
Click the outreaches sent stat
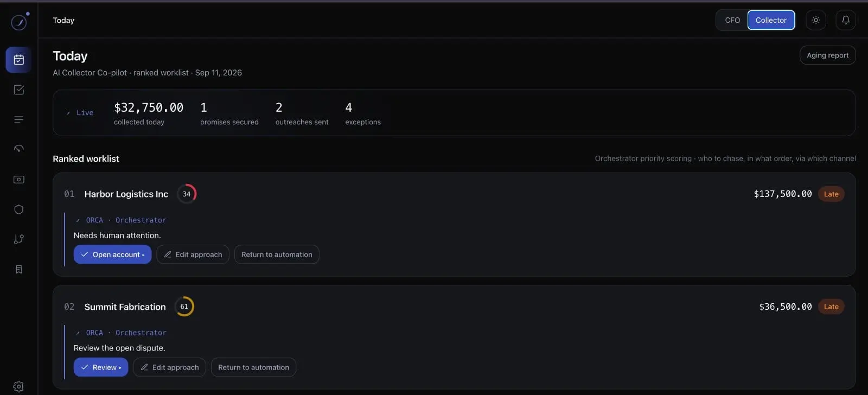[302, 113]
